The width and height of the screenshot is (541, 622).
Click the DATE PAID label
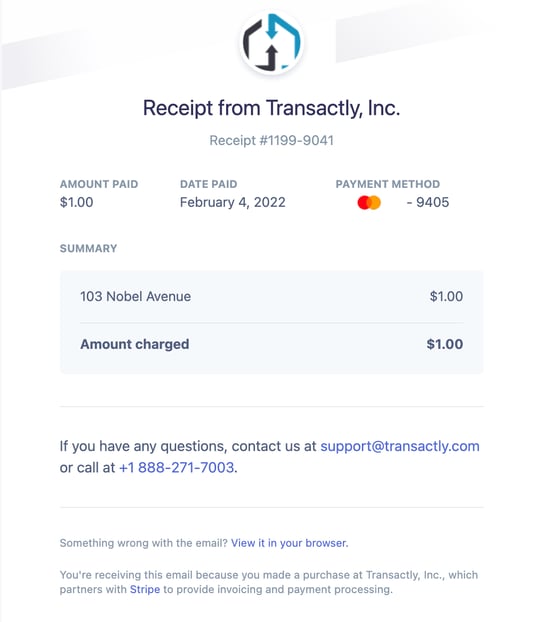pyautogui.click(x=208, y=184)
